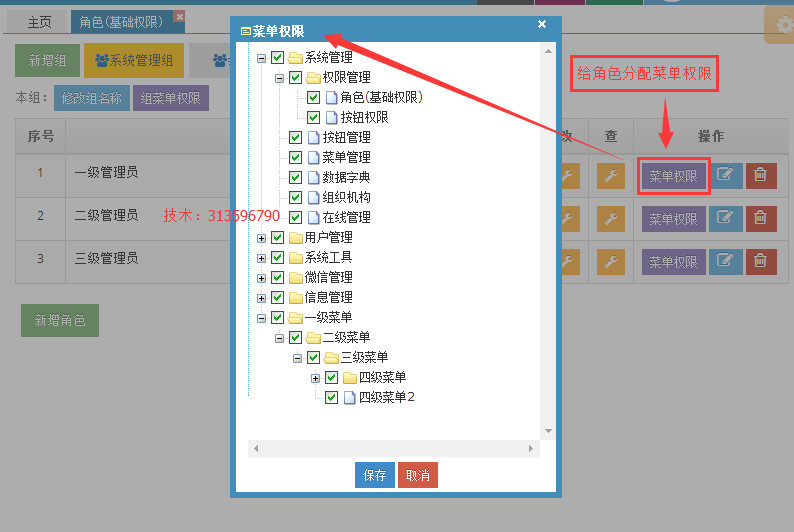Uncheck the 系统管理 checkbox
This screenshot has height=532, width=794.
tap(277, 57)
